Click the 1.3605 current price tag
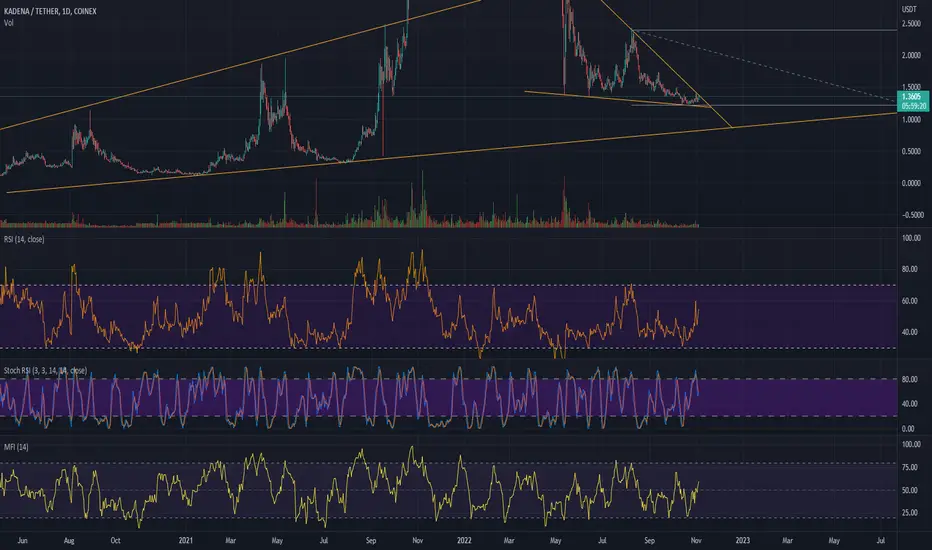The width and height of the screenshot is (932, 550). [912, 96]
